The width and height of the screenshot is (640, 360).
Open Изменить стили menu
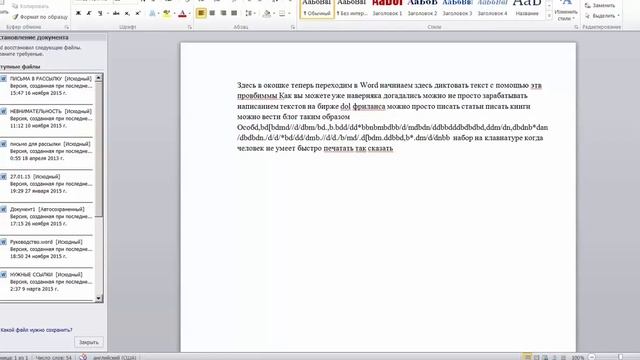pos(566,11)
